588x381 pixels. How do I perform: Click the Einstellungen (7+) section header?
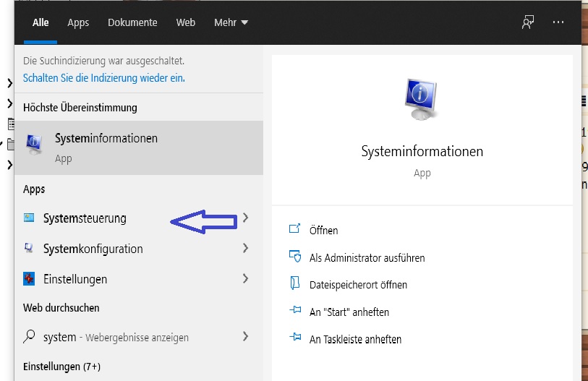pyautogui.click(x=62, y=367)
